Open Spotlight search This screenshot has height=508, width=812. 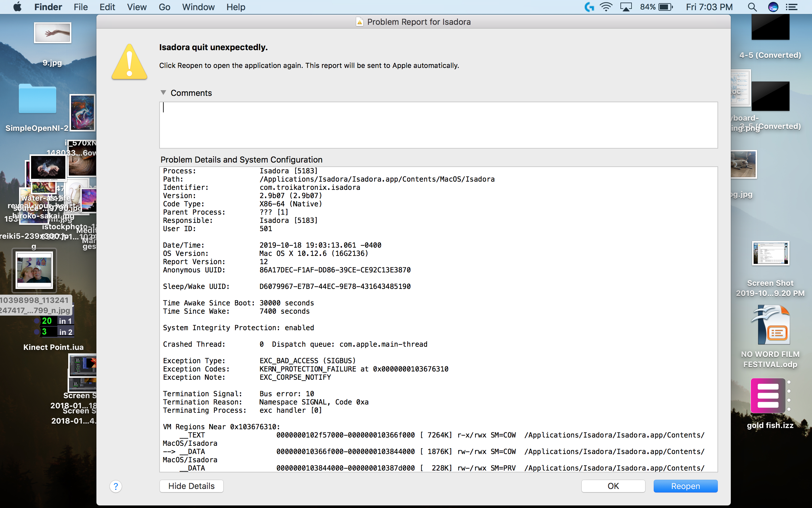tap(752, 7)
